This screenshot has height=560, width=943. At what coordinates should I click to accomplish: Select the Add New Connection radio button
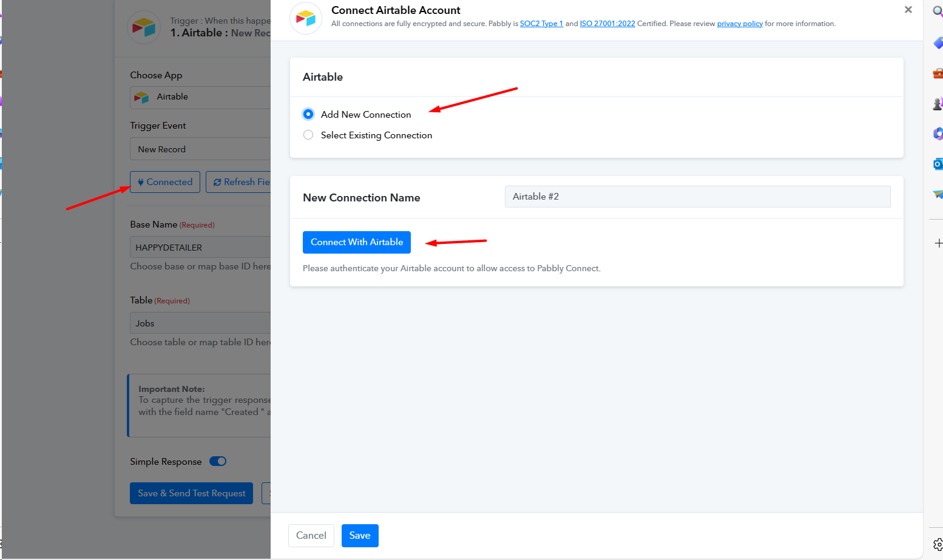click(308, 114)
